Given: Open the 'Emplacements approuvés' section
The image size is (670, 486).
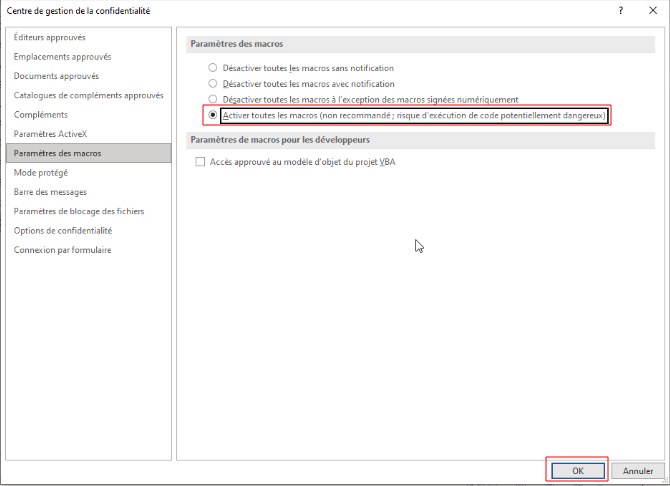Looking at the screenshot, I should tap(62, 57).
